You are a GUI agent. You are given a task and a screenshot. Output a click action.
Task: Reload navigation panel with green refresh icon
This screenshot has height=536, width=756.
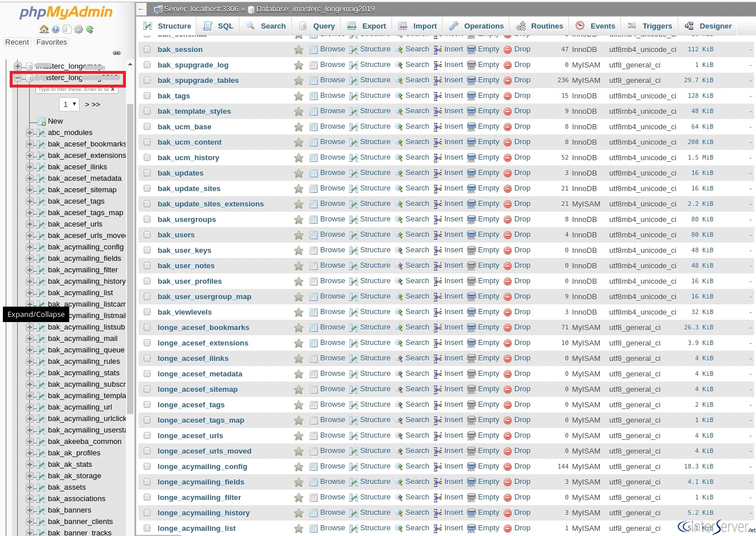[90, 29]
